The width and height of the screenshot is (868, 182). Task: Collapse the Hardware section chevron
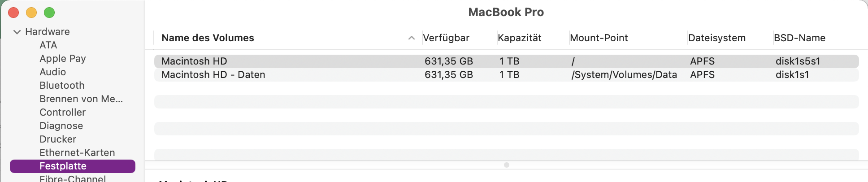(17, 32)
